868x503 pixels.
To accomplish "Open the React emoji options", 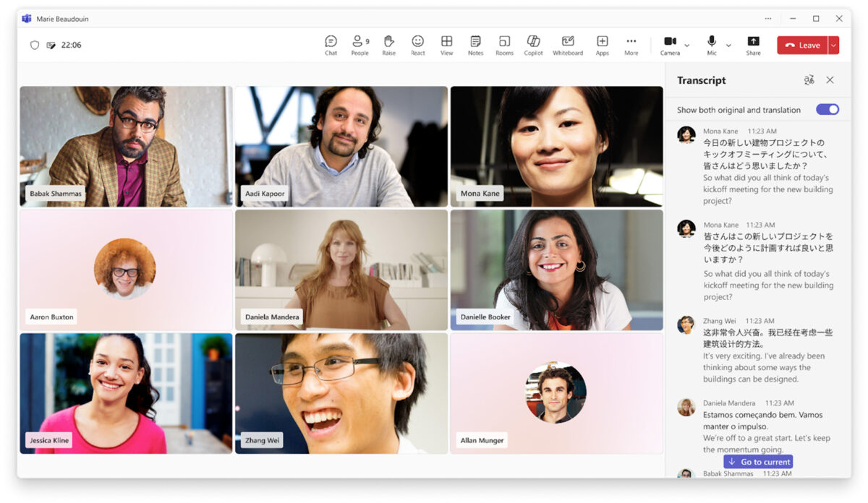I will (417, 45).
